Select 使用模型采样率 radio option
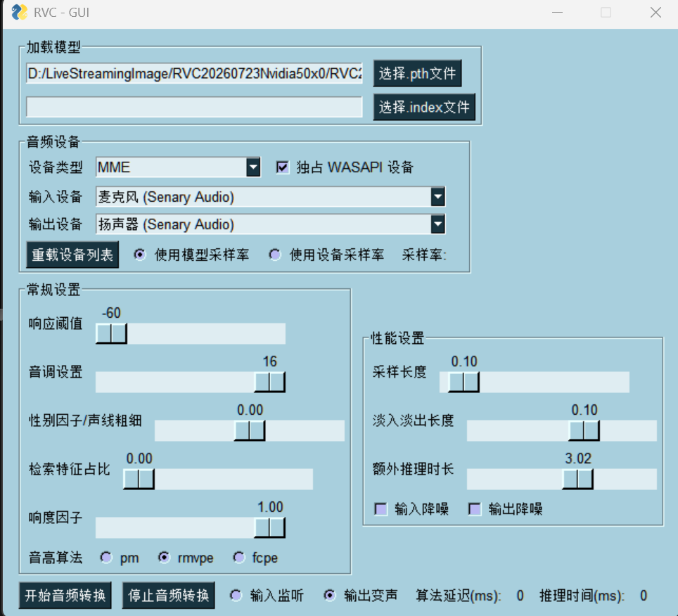 pyautogui.click(x=140, y=255)
